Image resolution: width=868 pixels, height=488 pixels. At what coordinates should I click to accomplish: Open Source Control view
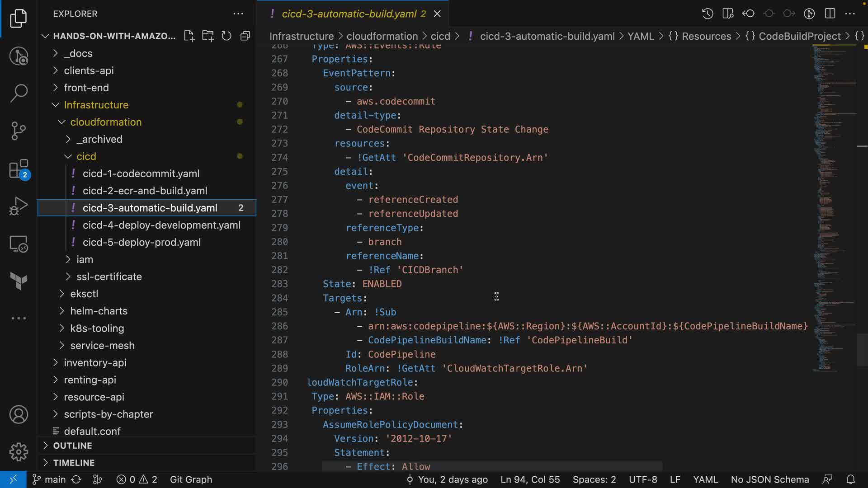[19, 131]
